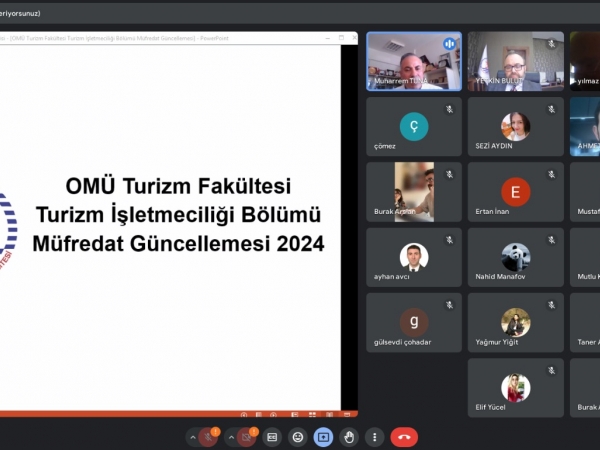Switch to Slide Sorter view in PowerPoint status bar
The width and height of the screenshot is (600, 450).
tap(312, 415)
